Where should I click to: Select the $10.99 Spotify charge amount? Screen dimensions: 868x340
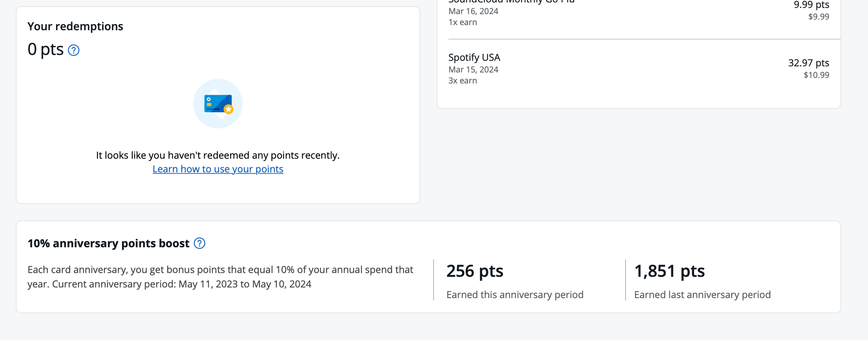(815, 75)
